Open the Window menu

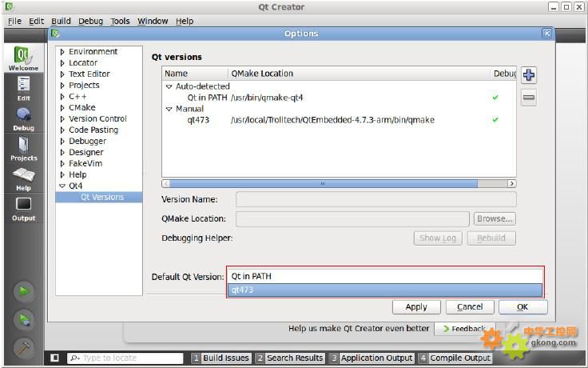click(153, 21)
